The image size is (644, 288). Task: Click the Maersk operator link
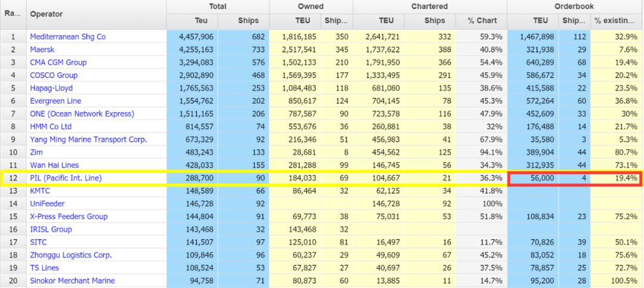(43, 49)
